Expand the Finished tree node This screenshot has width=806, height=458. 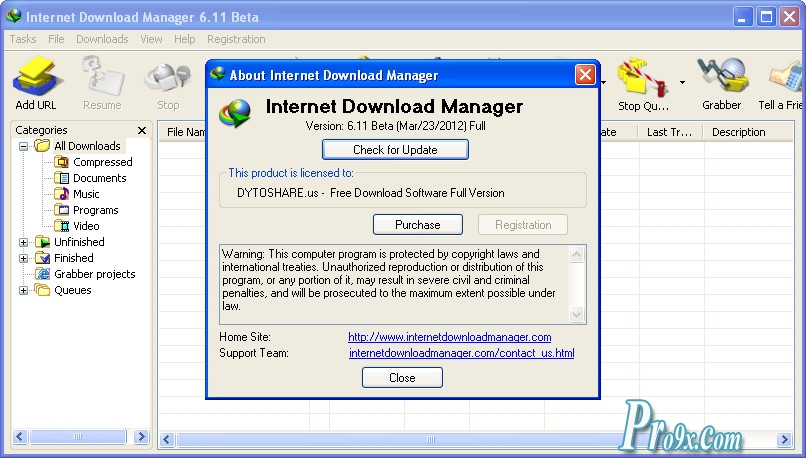click(23, 258)
